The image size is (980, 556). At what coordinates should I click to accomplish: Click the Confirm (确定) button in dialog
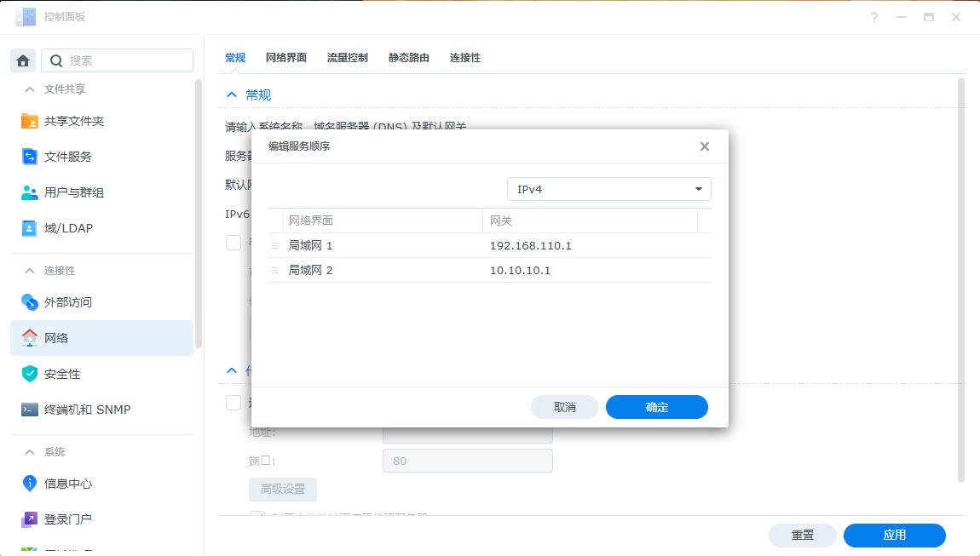coord(656,407)
